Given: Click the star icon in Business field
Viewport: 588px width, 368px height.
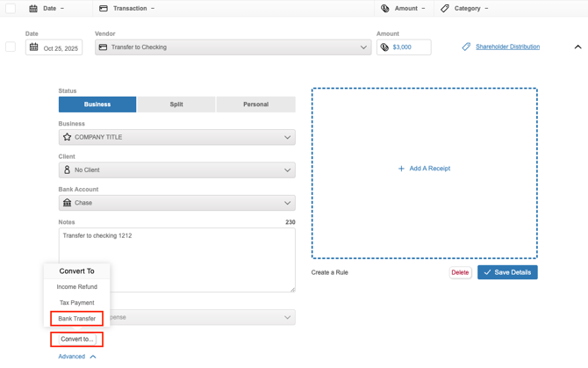Looking at the screenshot, I should pos(67,137).
